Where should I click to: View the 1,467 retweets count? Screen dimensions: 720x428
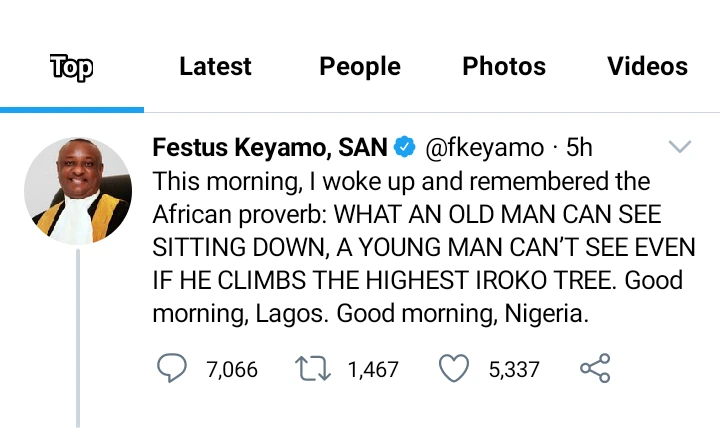point(373,370)
